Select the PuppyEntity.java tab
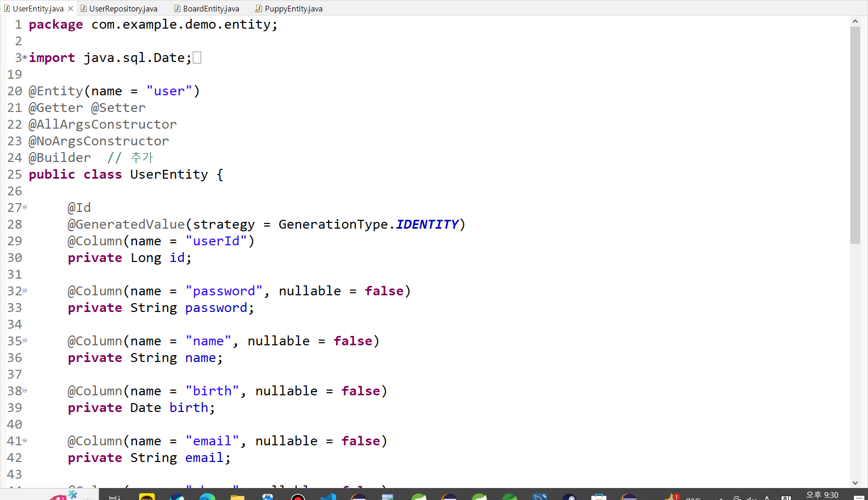Viewport: 868px width, 500px height. point(289,8)
